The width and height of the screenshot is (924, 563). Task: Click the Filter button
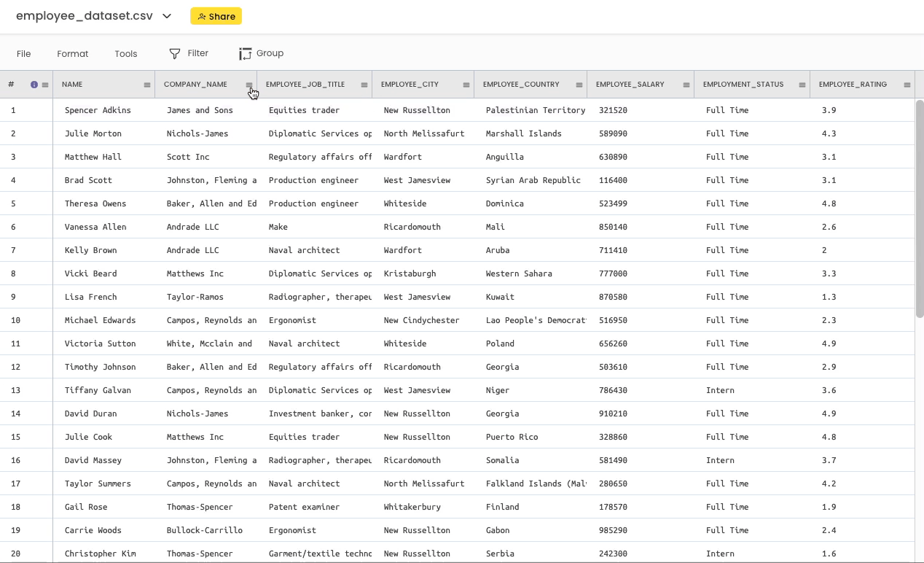click(189, 53)
